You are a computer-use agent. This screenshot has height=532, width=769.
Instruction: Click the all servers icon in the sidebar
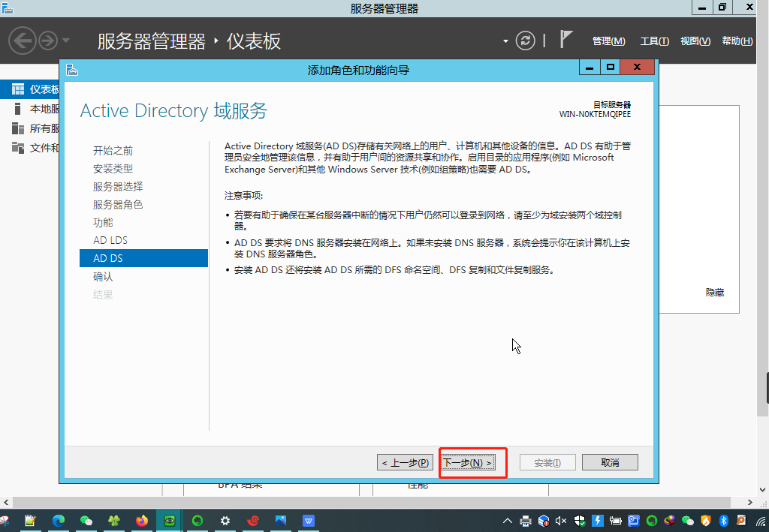pos(18,128)
